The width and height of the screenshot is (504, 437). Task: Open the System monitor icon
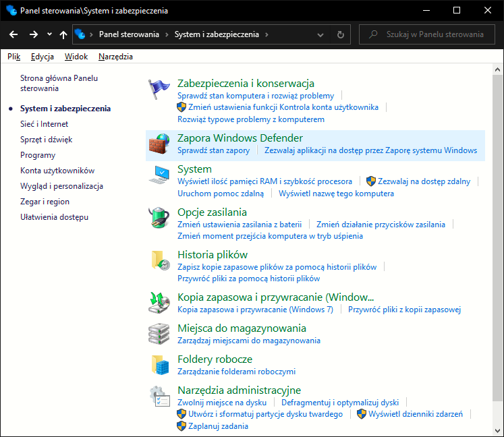click(159, 175)
